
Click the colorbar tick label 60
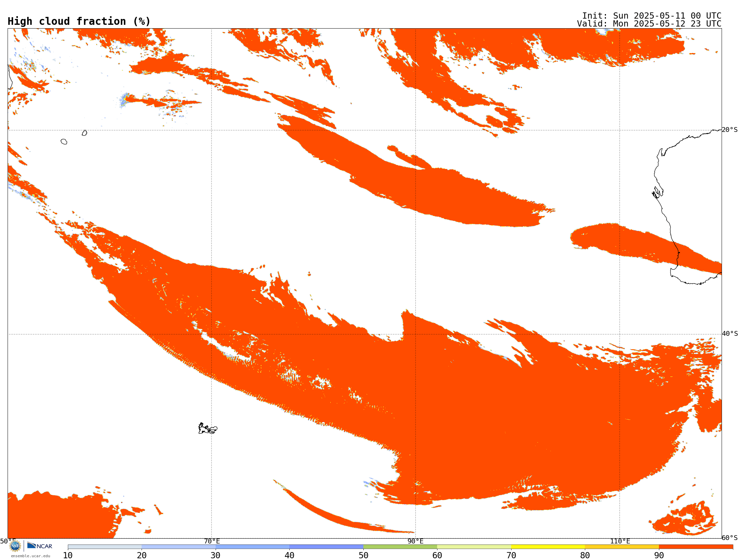pos(437,555)
